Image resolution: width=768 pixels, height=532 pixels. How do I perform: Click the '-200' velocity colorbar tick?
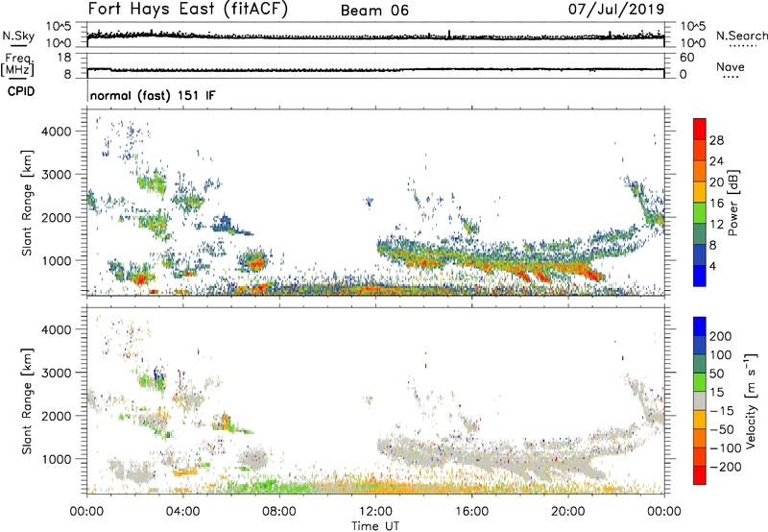click(x=727, y=467)
